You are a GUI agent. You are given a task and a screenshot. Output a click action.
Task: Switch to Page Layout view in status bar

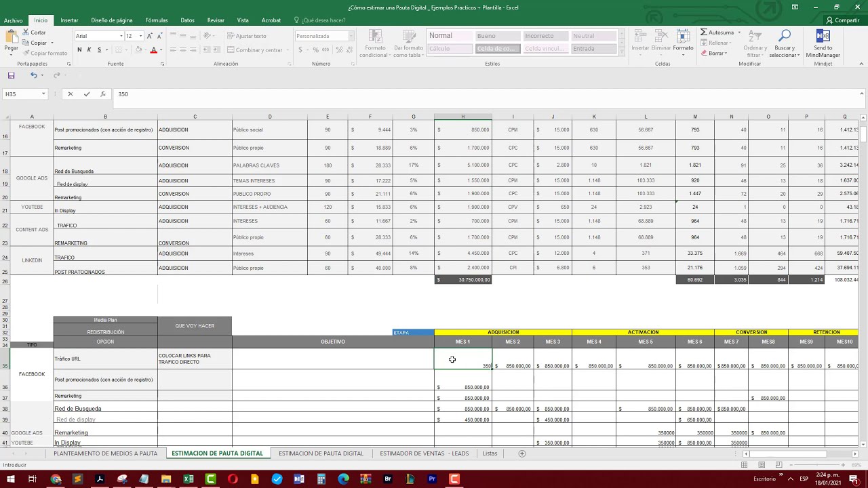point(761,465)
